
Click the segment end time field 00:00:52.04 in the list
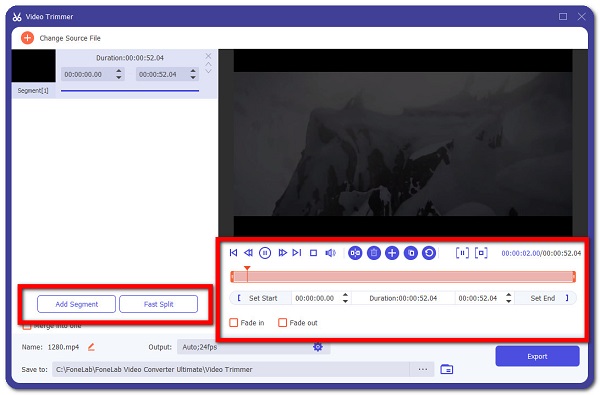click(x=168, y=74)
